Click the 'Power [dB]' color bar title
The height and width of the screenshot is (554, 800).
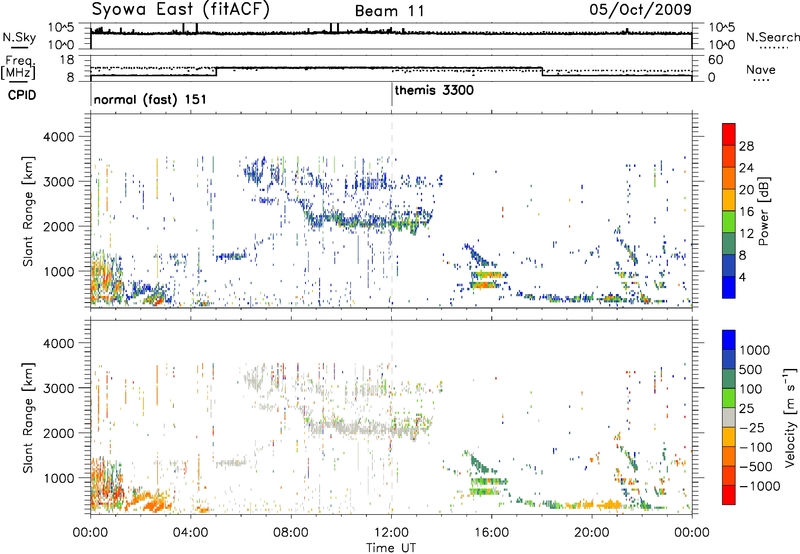[763, 211]
